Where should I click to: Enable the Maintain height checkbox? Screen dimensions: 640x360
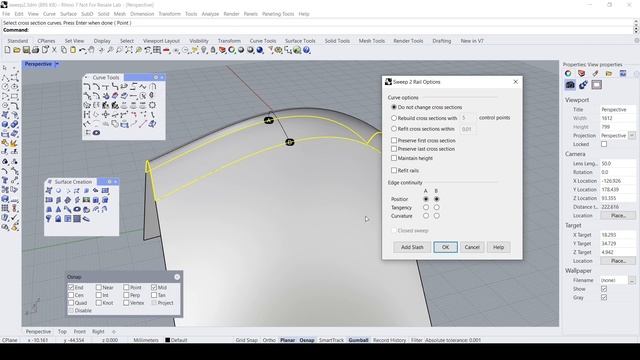pos(394,158)
